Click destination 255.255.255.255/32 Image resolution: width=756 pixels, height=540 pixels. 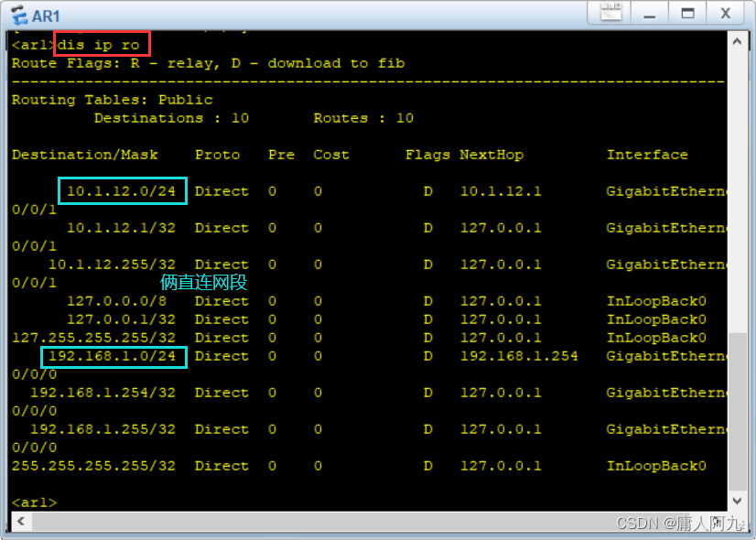[x=93, y=466]
